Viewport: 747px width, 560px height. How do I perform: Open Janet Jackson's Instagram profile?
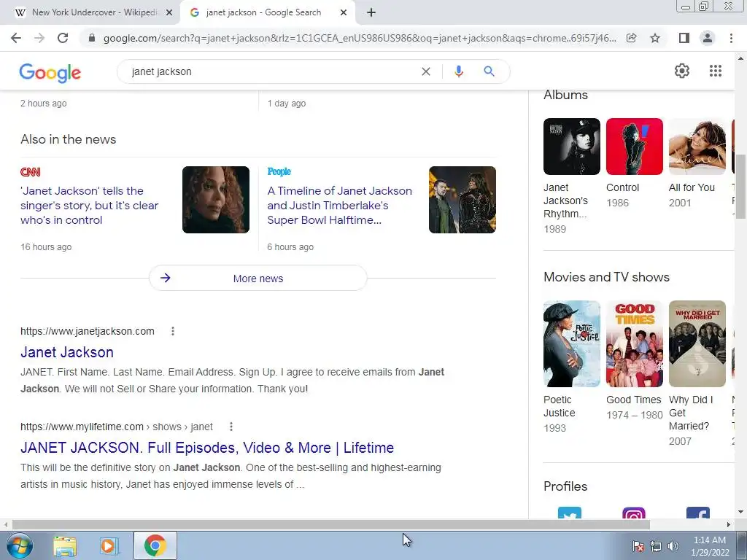pyautogui.click(x=634, y=513)
